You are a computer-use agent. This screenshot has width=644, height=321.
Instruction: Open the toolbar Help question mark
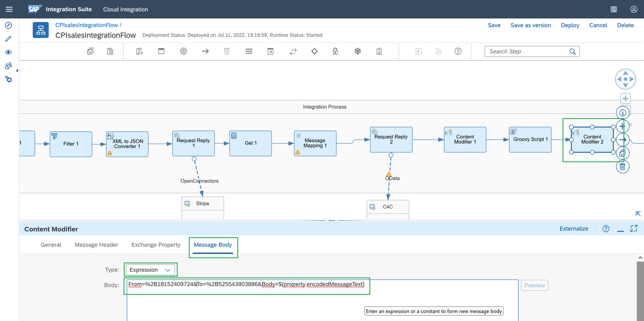click(458, 51)
